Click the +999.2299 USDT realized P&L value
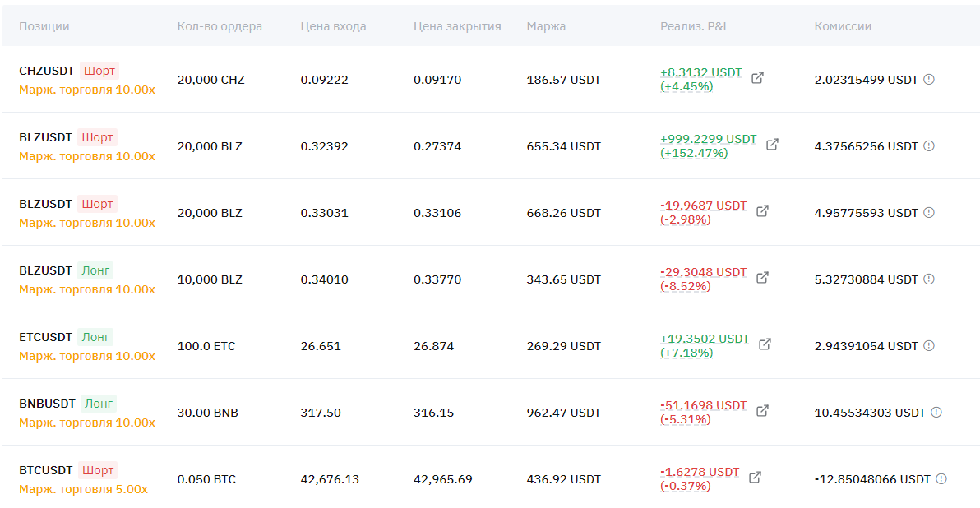Viewport: 980px width, 508px height. 708,139
